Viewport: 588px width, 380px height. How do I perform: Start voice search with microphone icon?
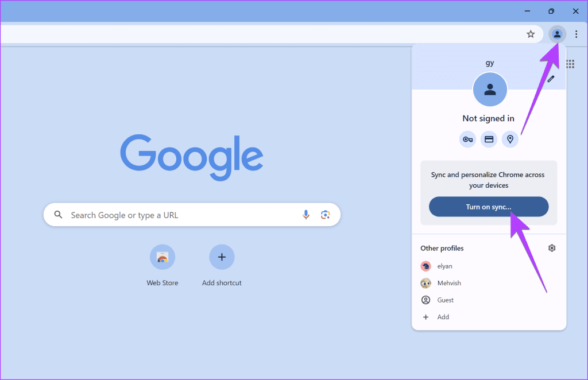pos(306,215)
